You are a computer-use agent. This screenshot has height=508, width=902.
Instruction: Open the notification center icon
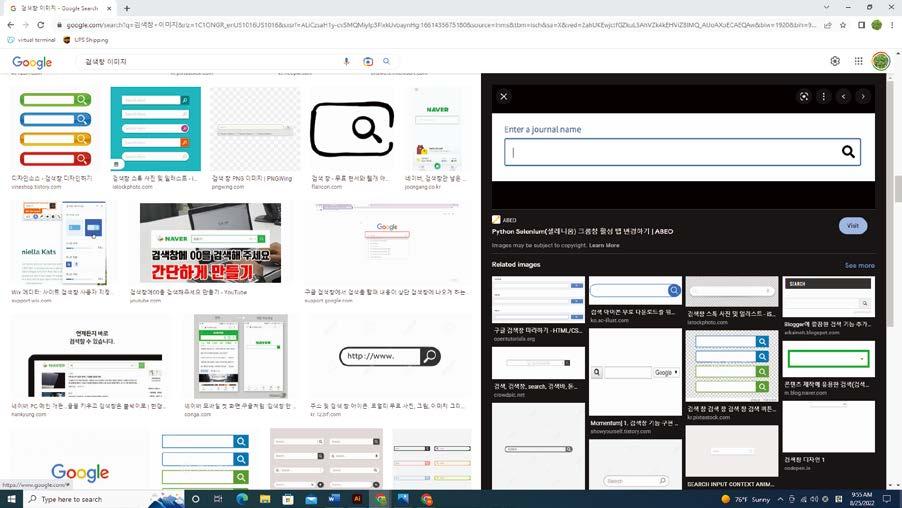tap(887, 499)
